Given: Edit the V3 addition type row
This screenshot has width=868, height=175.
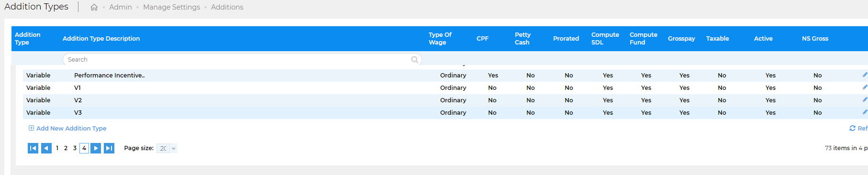Looking at the screenshot, I should [x=865, y=112].
